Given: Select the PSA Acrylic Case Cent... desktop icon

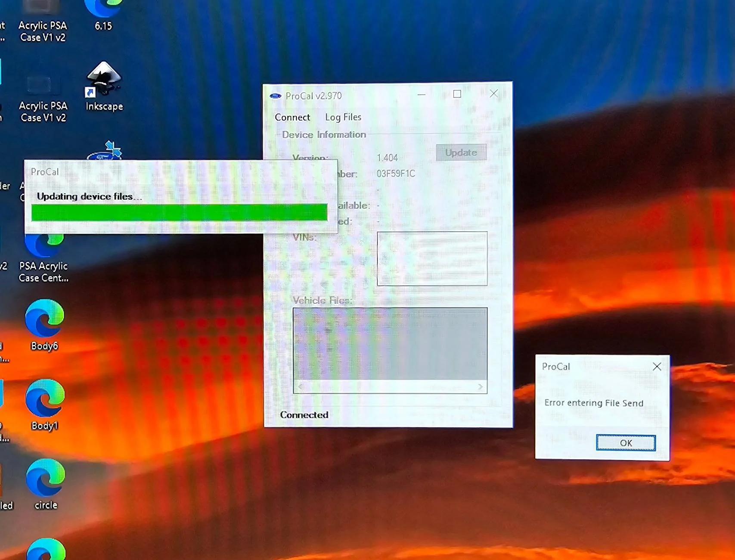Looking at the screenshot, I should click(43, 258).
